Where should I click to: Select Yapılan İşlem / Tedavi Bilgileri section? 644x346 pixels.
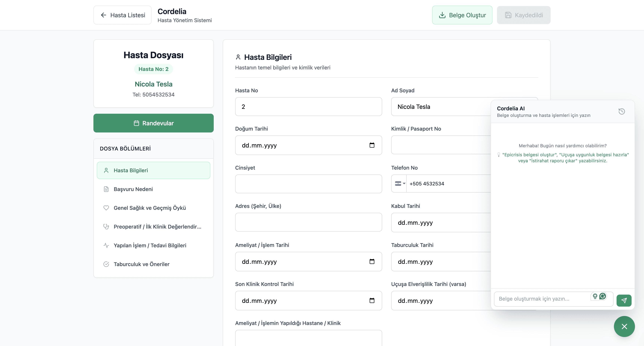point(150,245)
